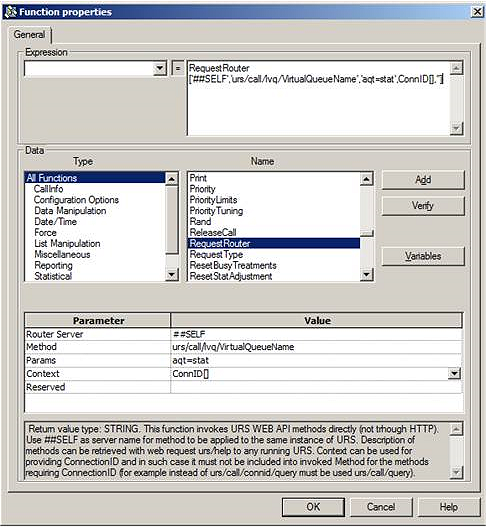Click the Cancel button
The image size is (486, 527).
[381, 507]
